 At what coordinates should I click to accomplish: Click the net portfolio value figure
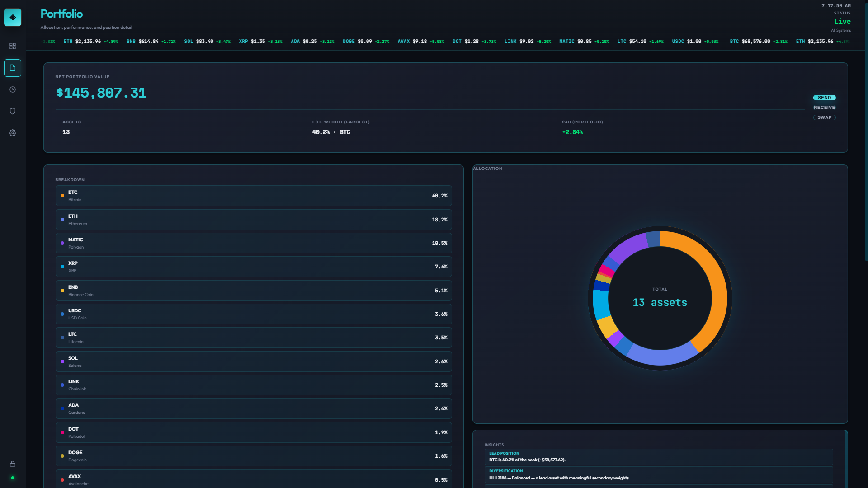point(101,93)
